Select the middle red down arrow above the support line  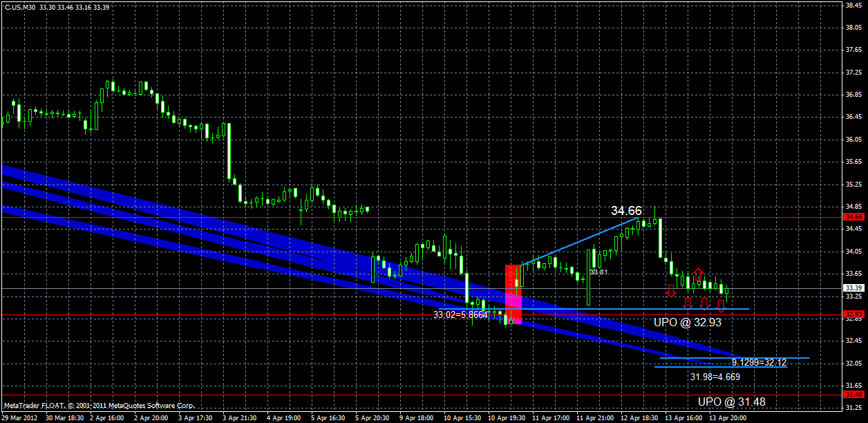coord(704,305)
